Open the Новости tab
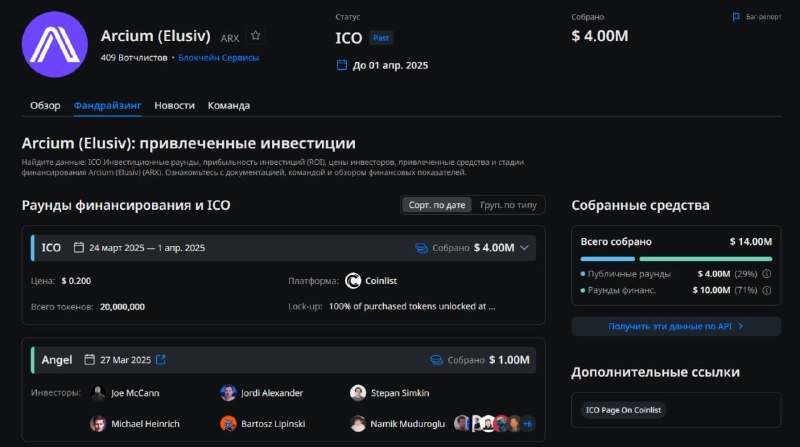Screen dimensions: 800x447 click(174, 106)
